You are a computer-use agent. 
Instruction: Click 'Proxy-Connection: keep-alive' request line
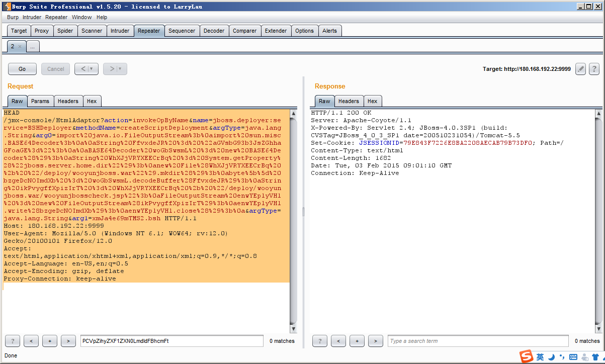59,279
